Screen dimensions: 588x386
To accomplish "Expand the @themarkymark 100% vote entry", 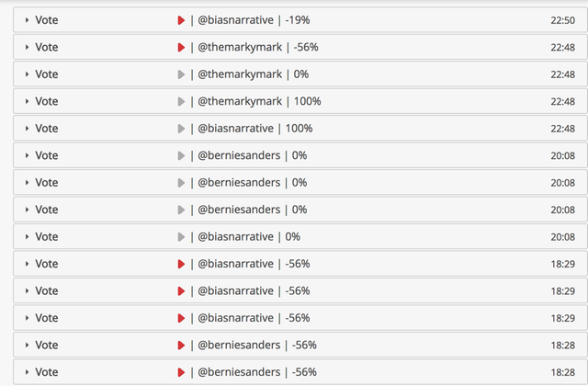I will [x=28, y=101].
